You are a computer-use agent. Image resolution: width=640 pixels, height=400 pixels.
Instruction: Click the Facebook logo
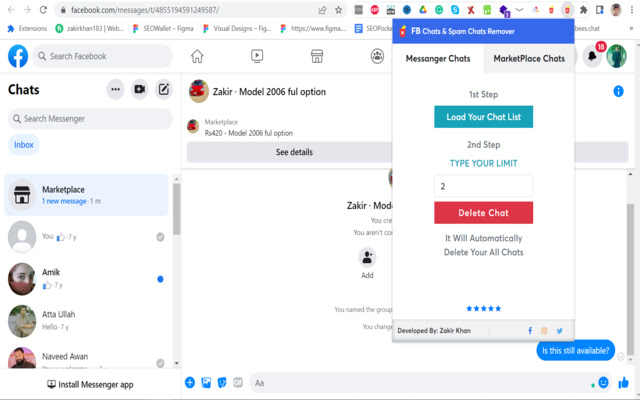18,56
